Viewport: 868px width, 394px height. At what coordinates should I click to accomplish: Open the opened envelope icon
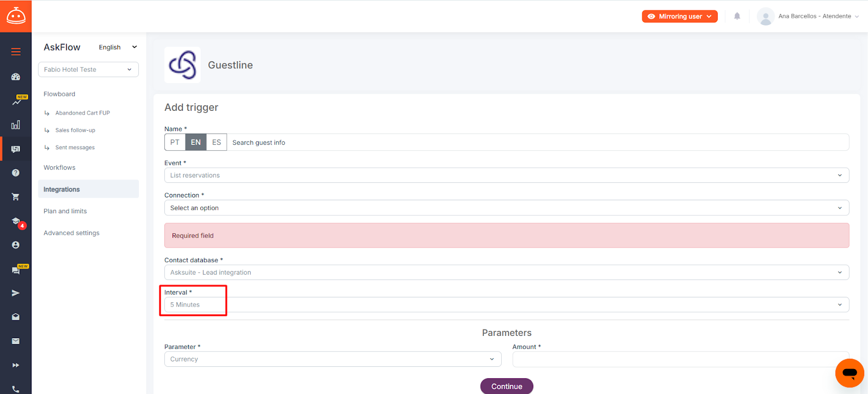[16, 317]
